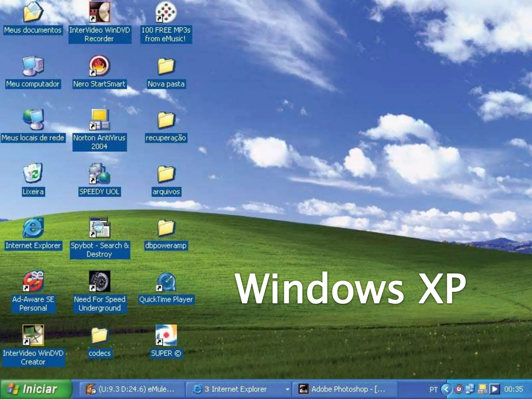Expand the Internet Explorer taskbar group arrow

[287, 389]
